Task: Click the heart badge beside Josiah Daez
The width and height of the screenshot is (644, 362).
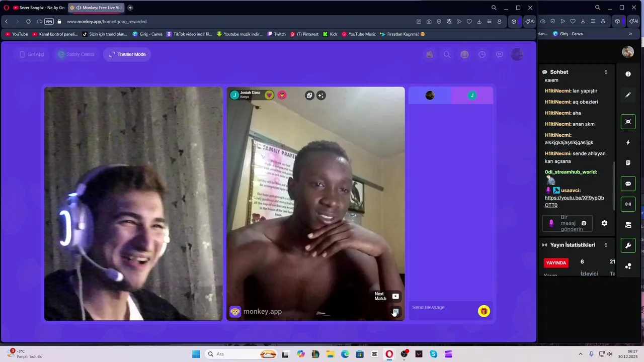Action: click(x=269, y=95)
